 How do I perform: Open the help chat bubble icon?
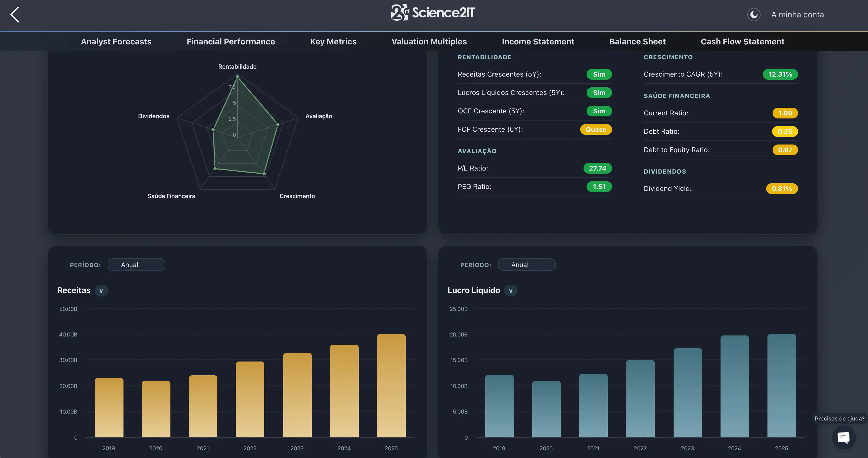(844, 437)
